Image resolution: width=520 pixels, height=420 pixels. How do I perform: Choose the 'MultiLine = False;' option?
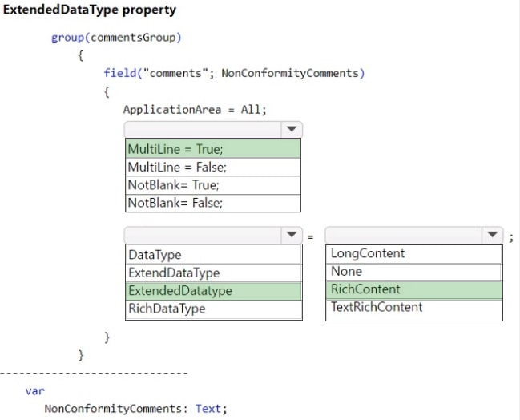coord(213,167)
